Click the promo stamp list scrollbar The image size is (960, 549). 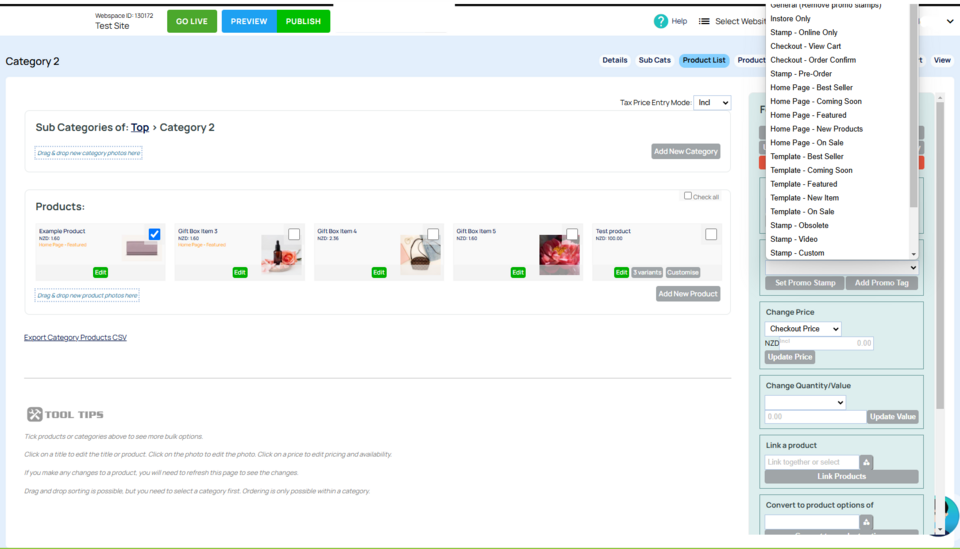[913, 100]
